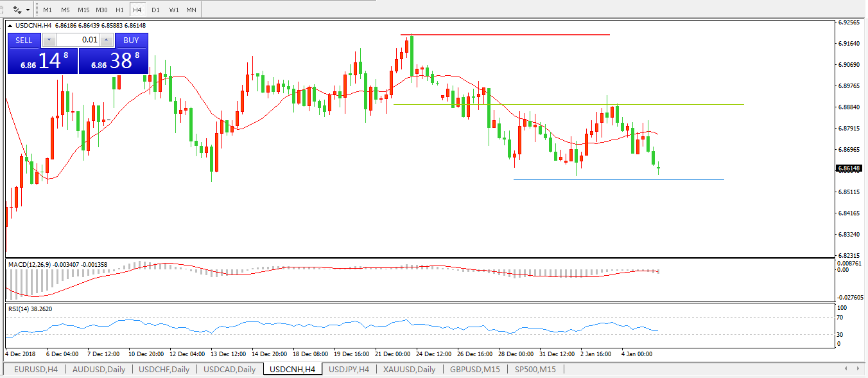Open the dropdown arrow beside templates icon
This screenshot has width=868, height=378.
click(28, 10)
